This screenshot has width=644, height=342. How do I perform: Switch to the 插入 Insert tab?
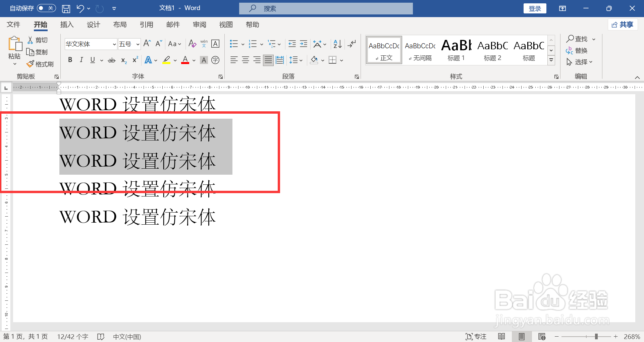pyautogui.click(x=67, y=24)
